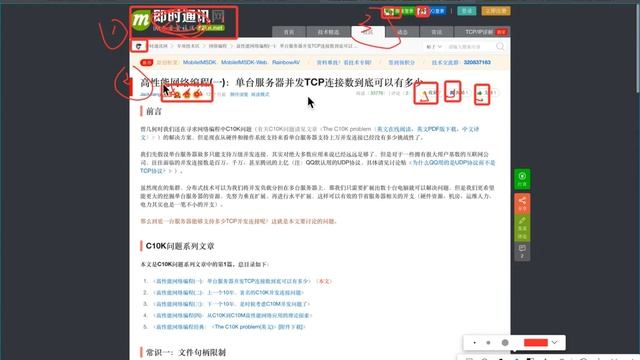640x360 pixels.
Task: Click the green reward button on sidebar
Action: click(x=522, y=179)
